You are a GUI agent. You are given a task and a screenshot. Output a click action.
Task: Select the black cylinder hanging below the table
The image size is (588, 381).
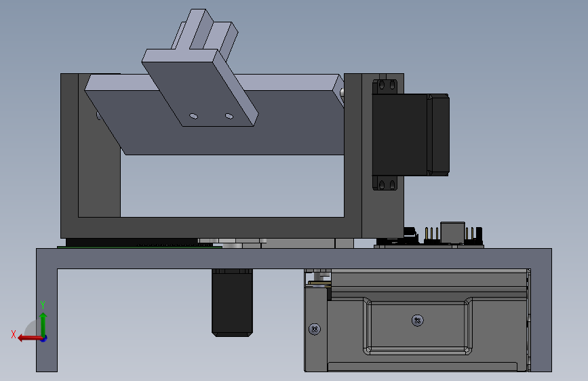232,302
